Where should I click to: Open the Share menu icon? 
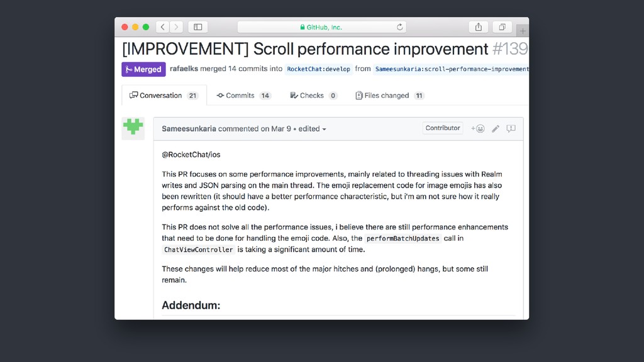tap(479, 27)
